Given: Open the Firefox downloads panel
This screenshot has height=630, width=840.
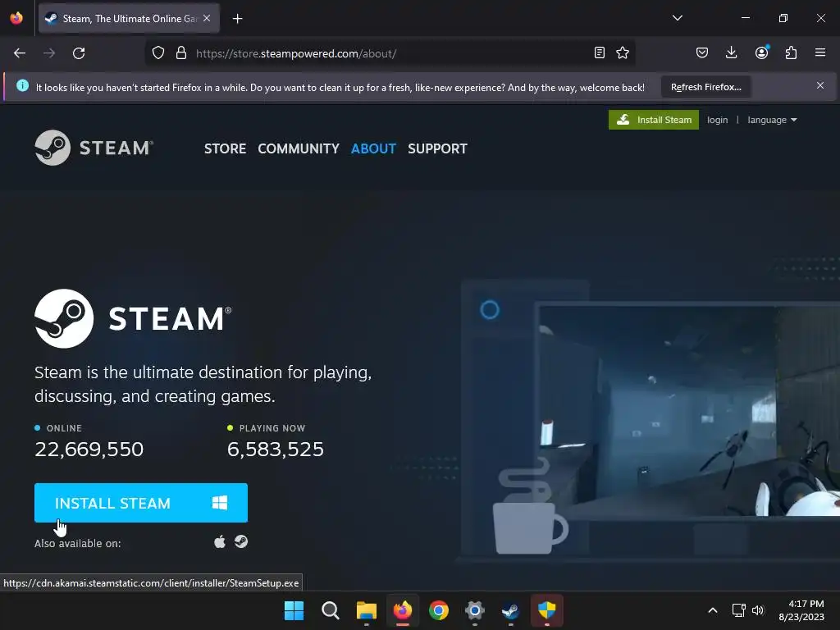Looking at the screenshot, I should tap(731, 52).
